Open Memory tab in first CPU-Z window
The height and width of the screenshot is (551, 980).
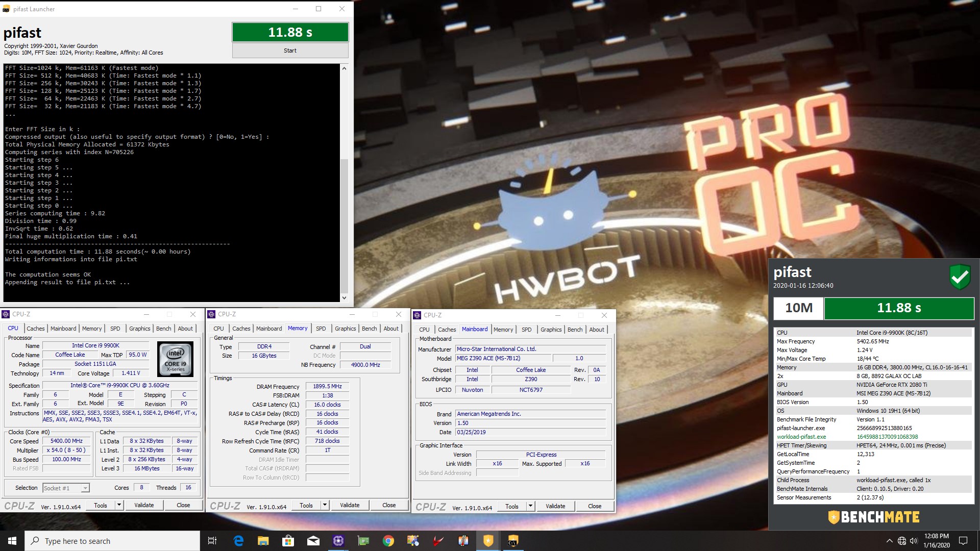(x=92, y=329)
